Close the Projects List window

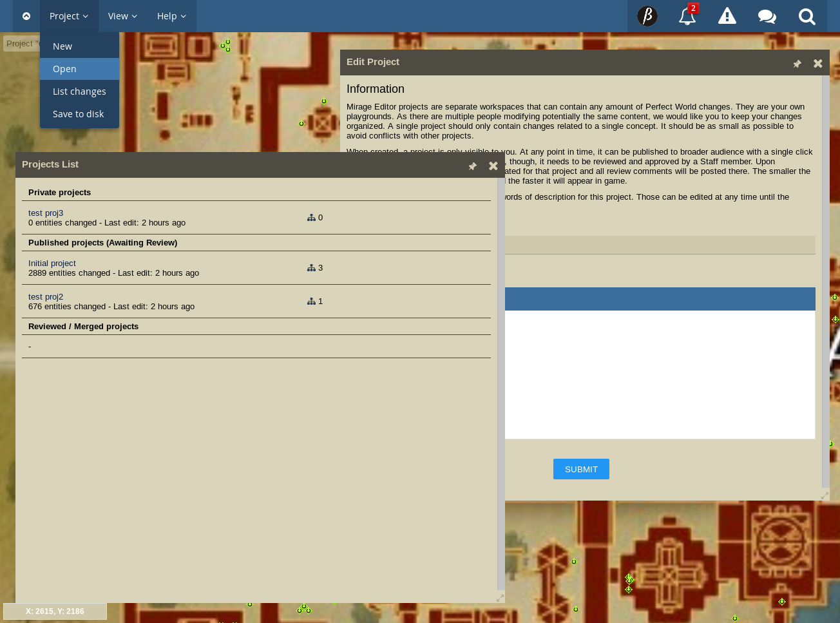tap(493, 166)
